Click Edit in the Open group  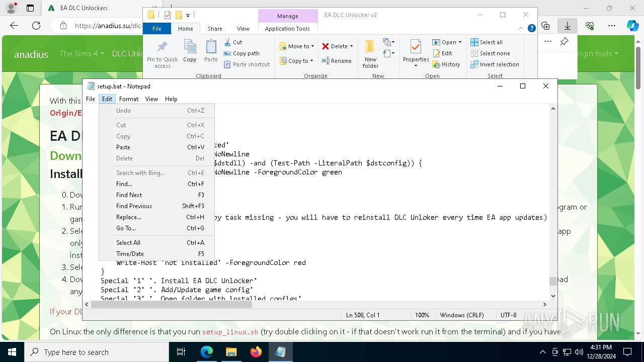[442, 53]
